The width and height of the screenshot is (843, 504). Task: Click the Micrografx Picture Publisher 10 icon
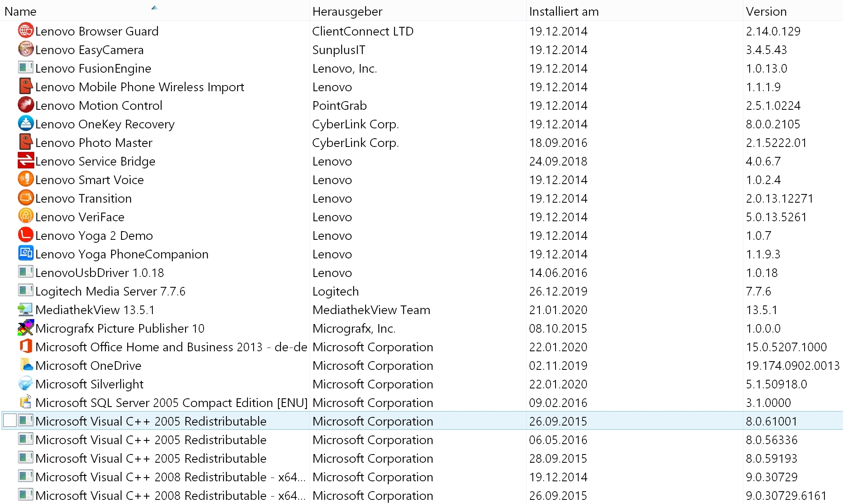point(26,328)
